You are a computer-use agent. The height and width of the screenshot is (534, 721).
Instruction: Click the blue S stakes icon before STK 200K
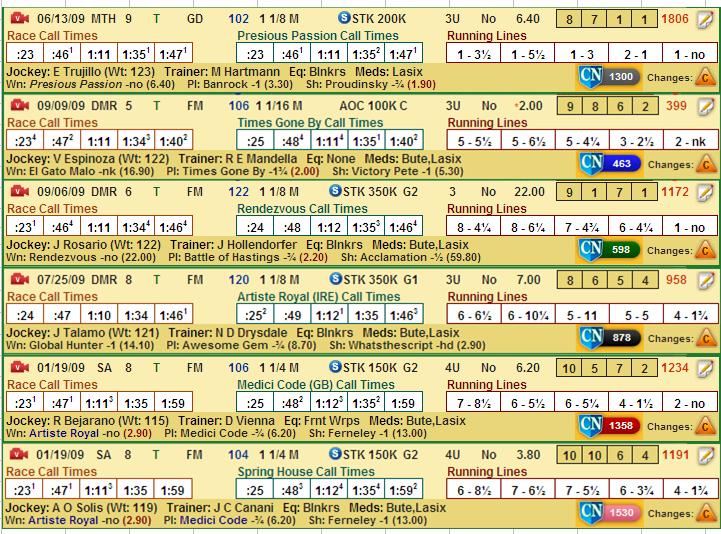coord(344,18)
